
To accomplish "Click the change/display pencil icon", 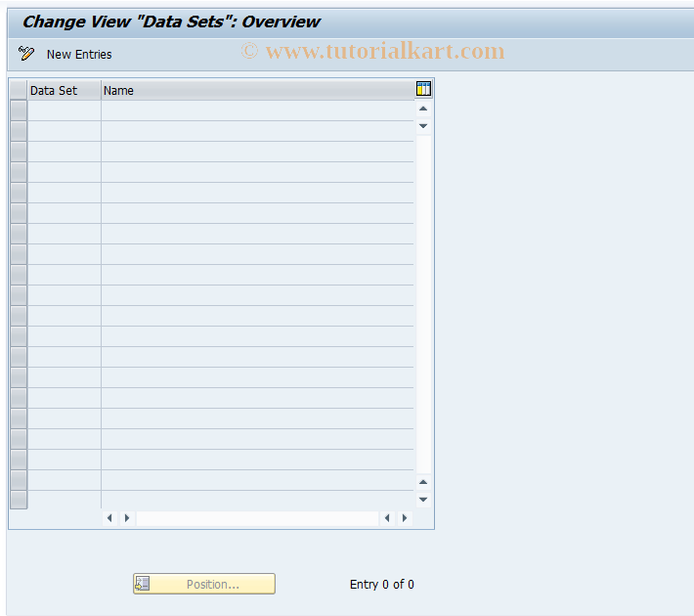I will click(x=26, y=54).
